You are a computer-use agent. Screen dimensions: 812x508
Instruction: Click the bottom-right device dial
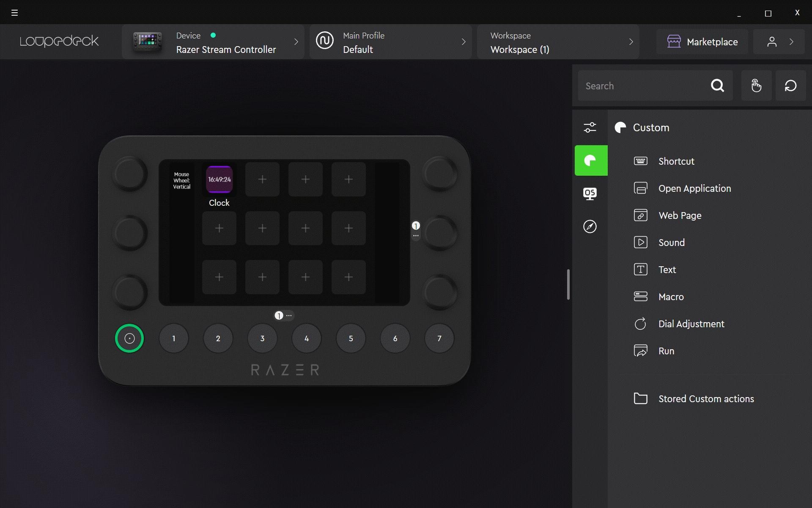440,292
